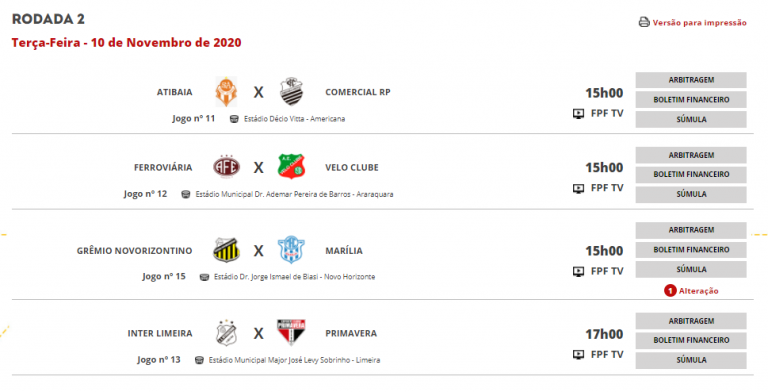The image size is (768, 392).
Task: Open Súmula for Grêmio Novorizontino x Marília
Action: tap(691, 270)
